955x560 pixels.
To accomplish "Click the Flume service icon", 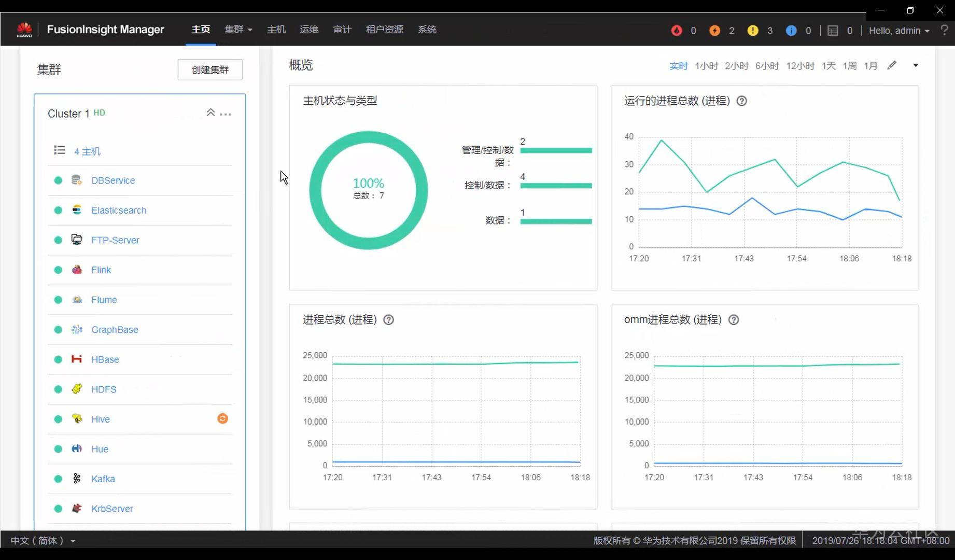I will pyautogui.click(x=77, y=299).
